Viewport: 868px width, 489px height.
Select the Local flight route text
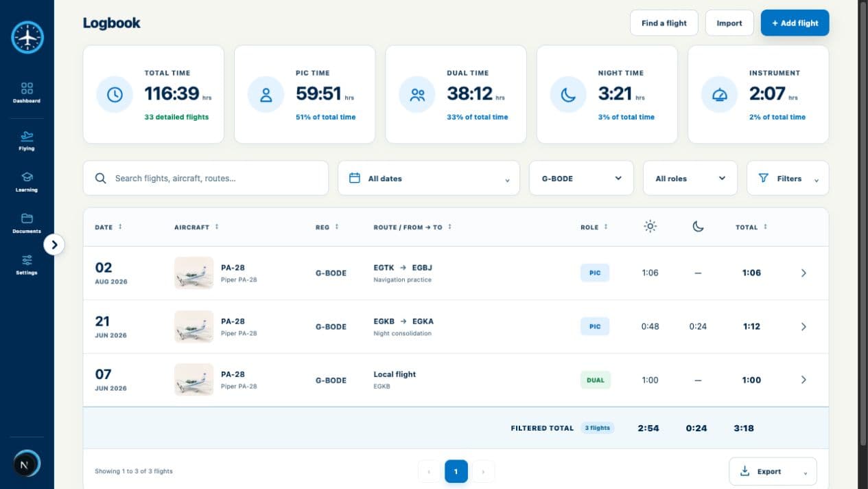point(395,374)
